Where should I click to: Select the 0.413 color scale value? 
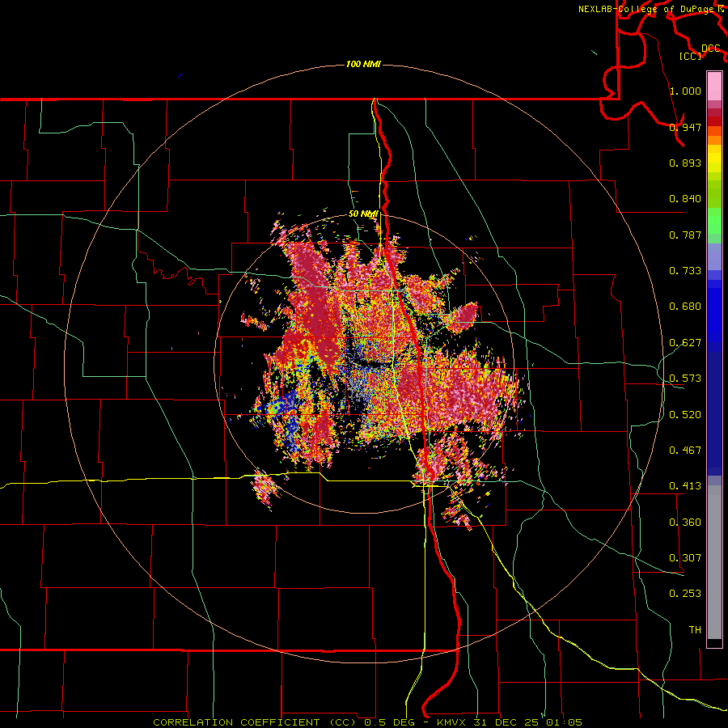click(x=685, y=486)
